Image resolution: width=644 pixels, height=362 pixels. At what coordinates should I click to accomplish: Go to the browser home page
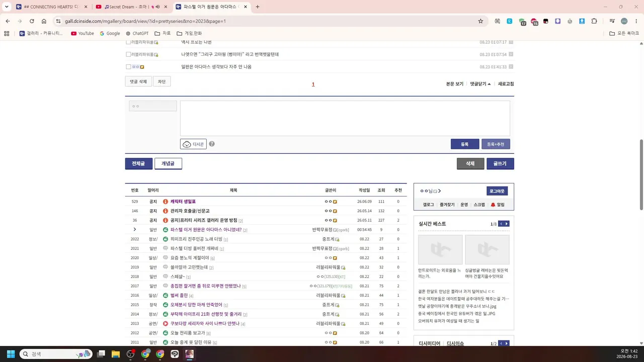pos(44,21)
